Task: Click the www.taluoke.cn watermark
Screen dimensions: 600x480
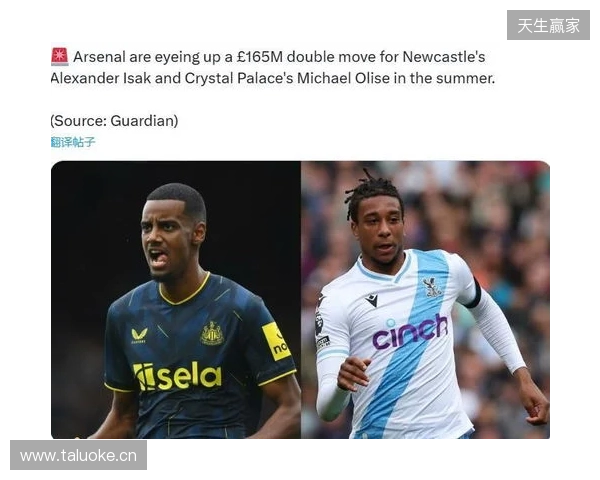Action: coord(78,455)
